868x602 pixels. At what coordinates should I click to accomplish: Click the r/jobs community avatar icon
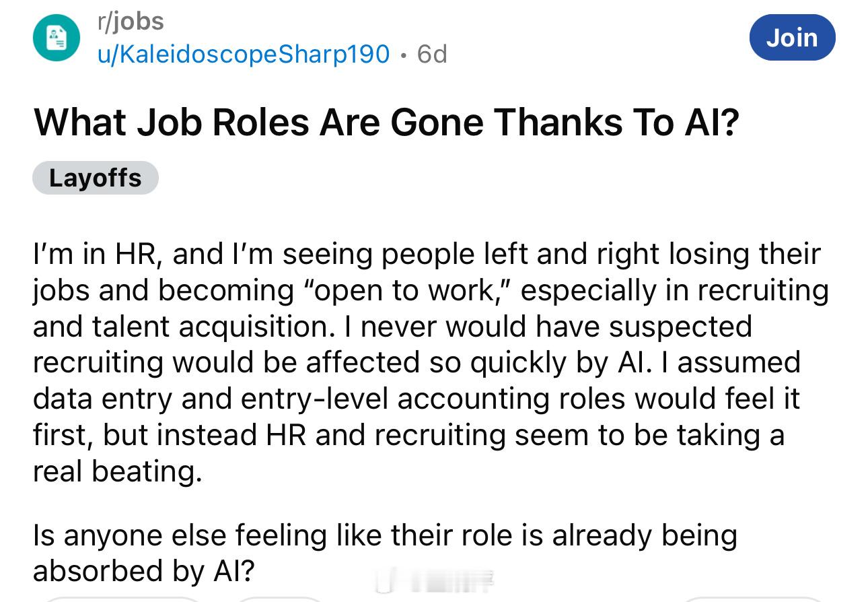coord(56,38)
